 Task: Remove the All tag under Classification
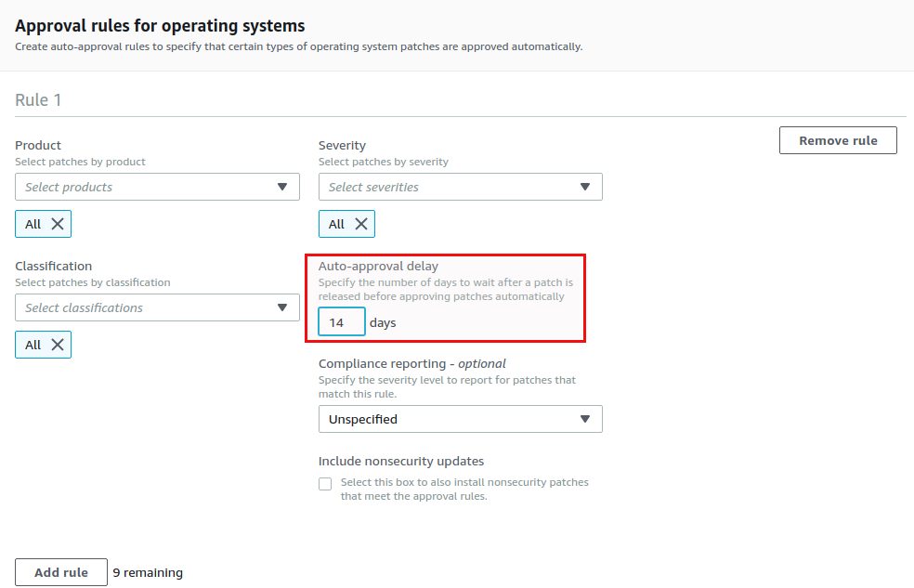click(58, 345)
